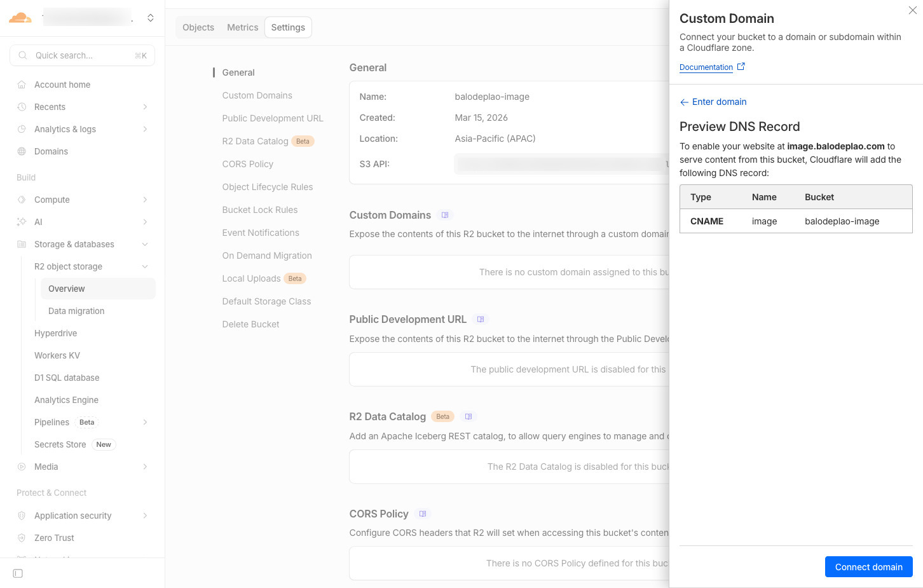Open the account switcher chevron

[x=151, y=18]
